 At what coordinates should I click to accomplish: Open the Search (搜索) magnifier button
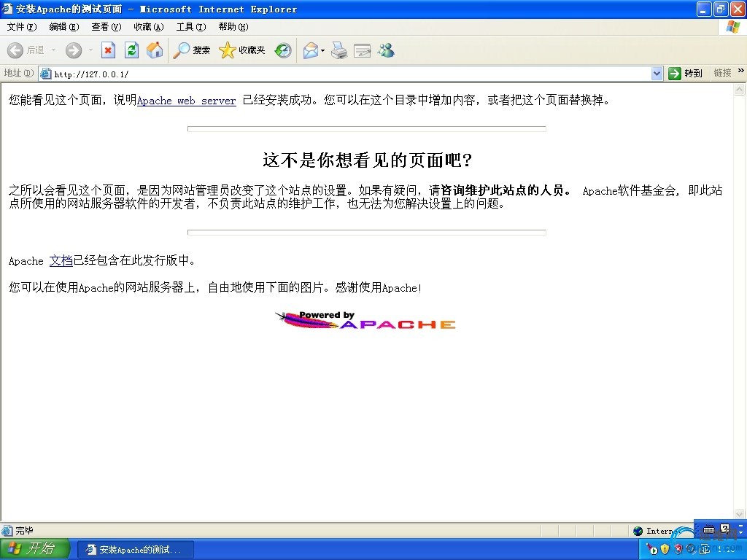coord(192,50)
